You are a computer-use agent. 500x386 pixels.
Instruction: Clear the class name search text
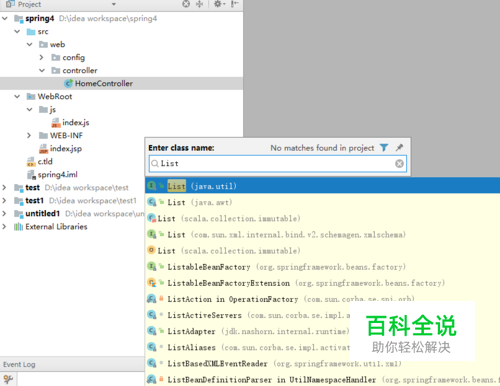(399, 164)
